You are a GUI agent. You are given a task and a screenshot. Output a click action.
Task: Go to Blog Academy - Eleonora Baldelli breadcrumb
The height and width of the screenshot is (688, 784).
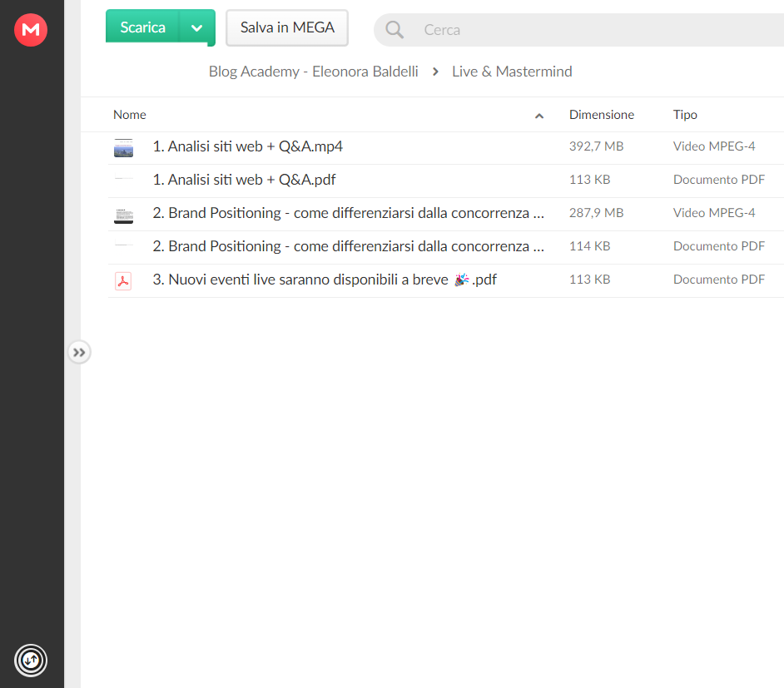[x=314, y=72]
